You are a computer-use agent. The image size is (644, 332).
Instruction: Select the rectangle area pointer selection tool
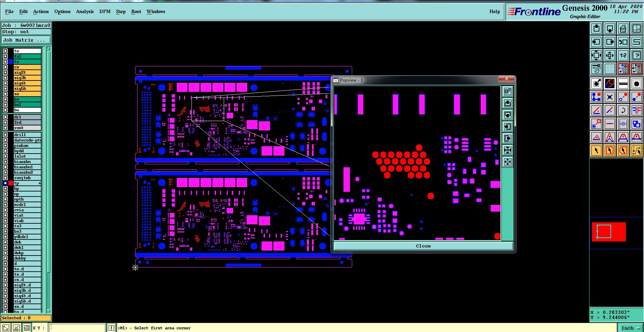click(x=610, y=151)
